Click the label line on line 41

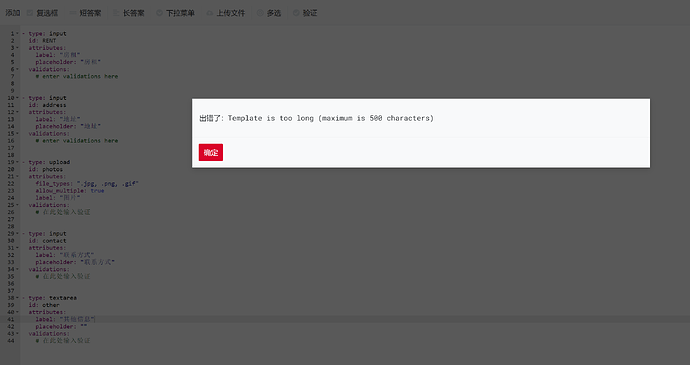click(x=66, y=319)
